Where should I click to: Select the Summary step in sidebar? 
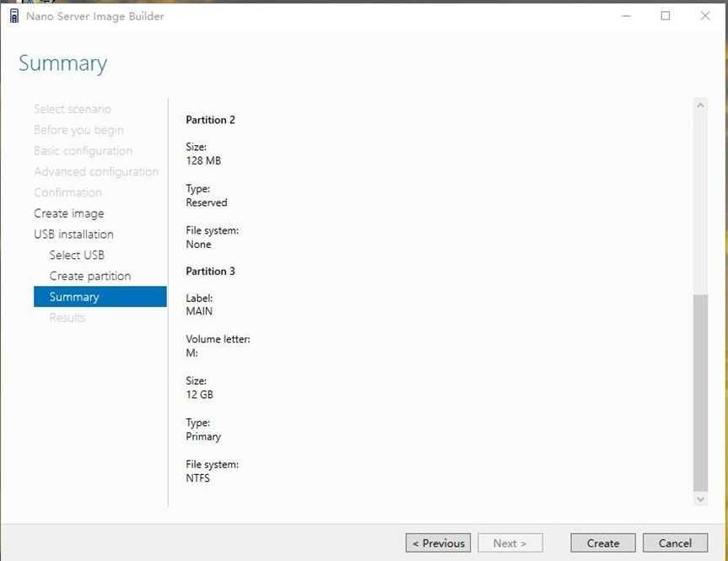click(x=100, y=296)
